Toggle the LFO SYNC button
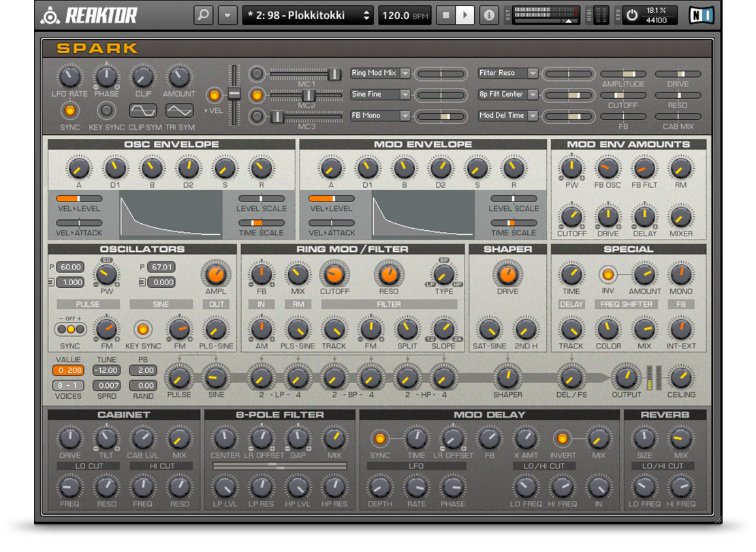 tap(70, 111)
